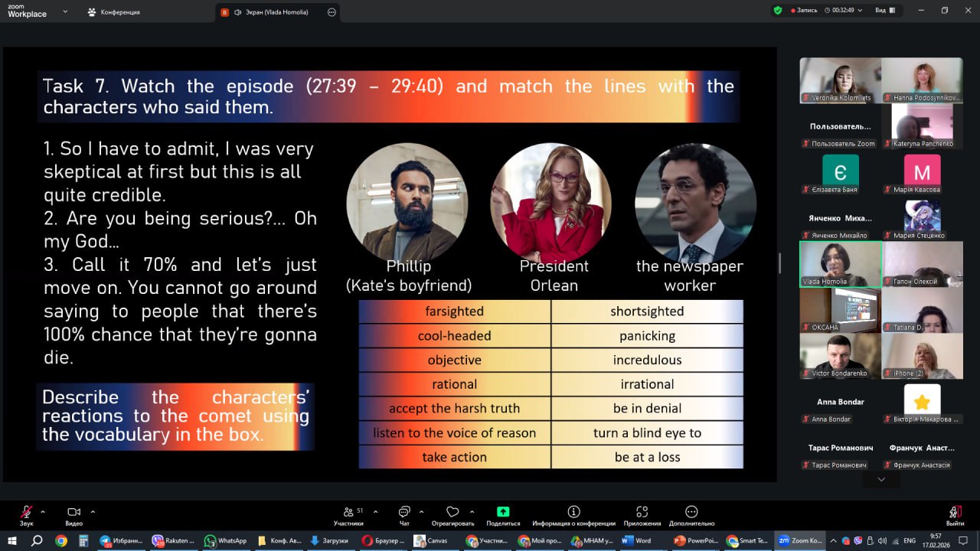
Task: Open the Дополнительно more options icon
Action: click(x=691, y=512)
